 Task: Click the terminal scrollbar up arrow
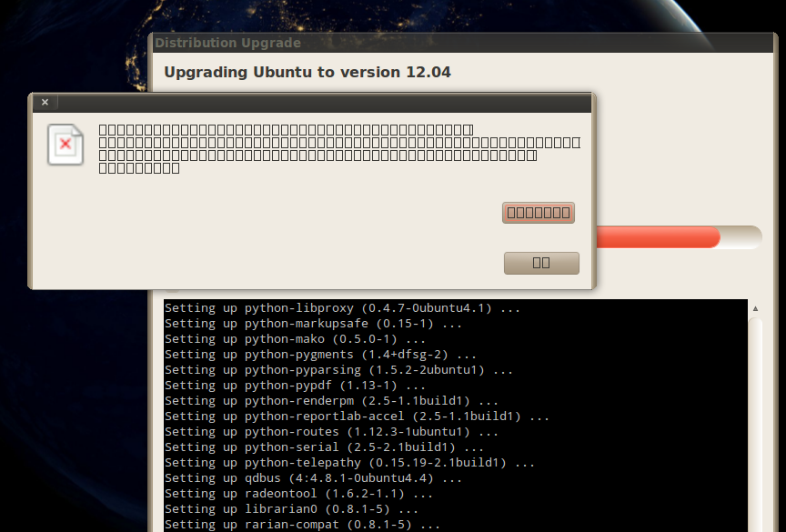coord(755,309)
